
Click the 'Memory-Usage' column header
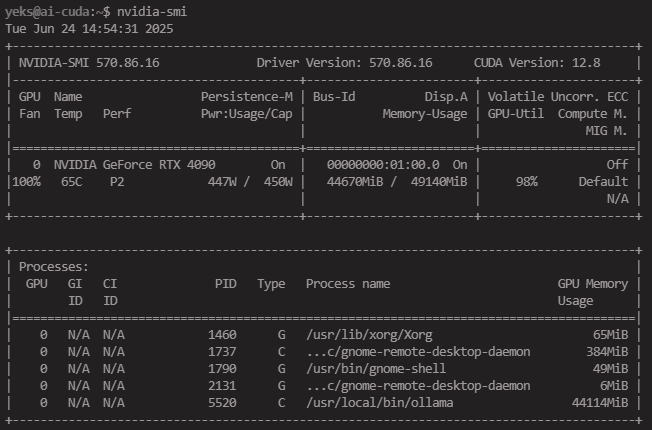pos(425,114)
